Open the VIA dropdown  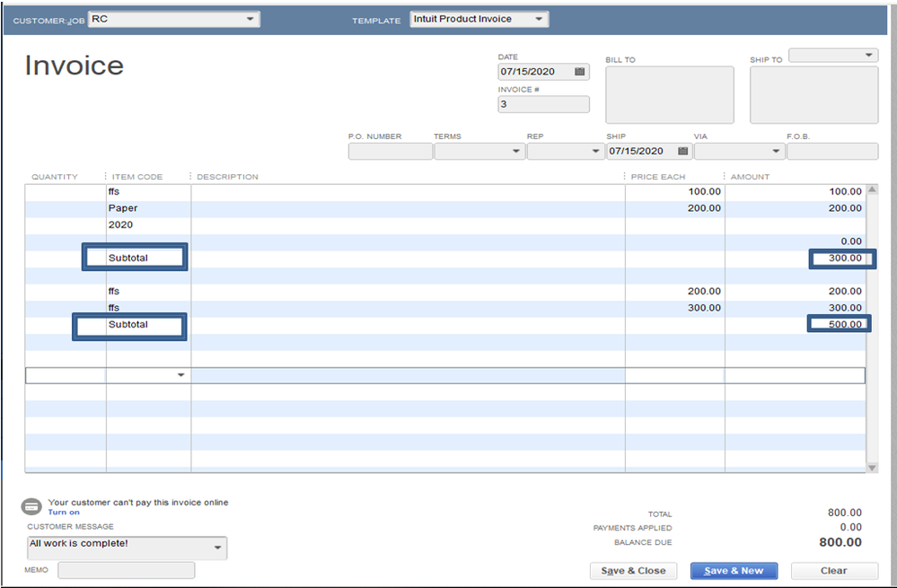coord(776,151)
